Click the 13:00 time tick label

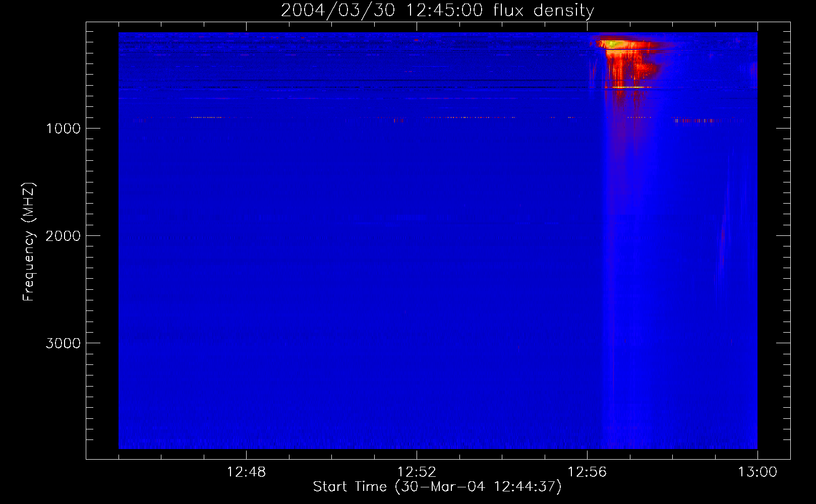click(x=757, y=472)
